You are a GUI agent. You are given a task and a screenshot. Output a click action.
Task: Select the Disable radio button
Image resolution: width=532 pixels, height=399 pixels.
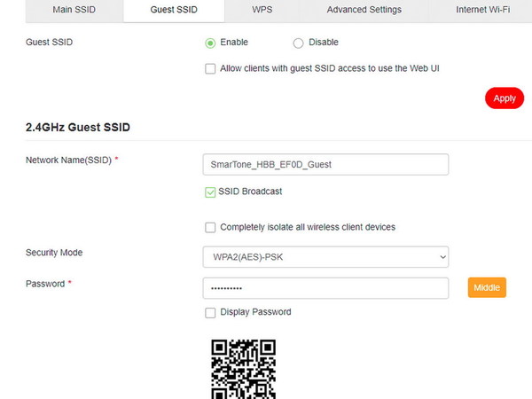(x=298, y=43)
